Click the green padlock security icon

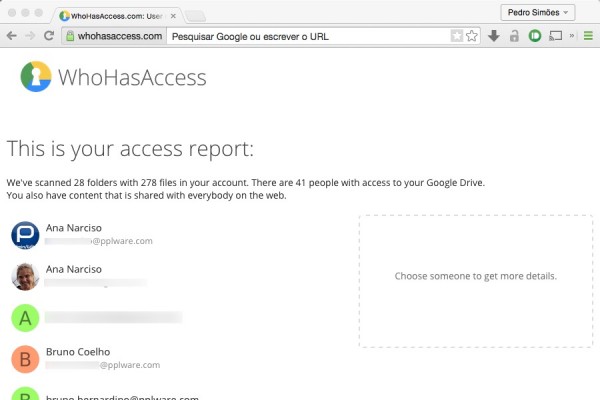70,36
